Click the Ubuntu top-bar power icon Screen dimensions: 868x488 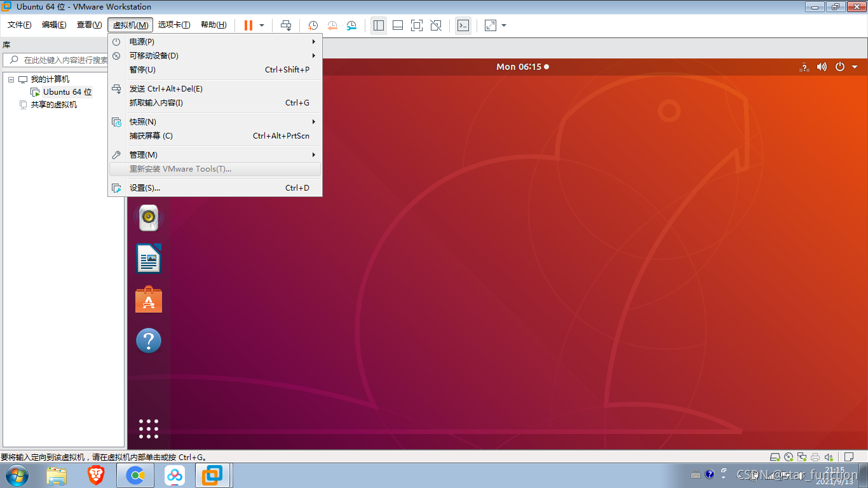[840, 67]
